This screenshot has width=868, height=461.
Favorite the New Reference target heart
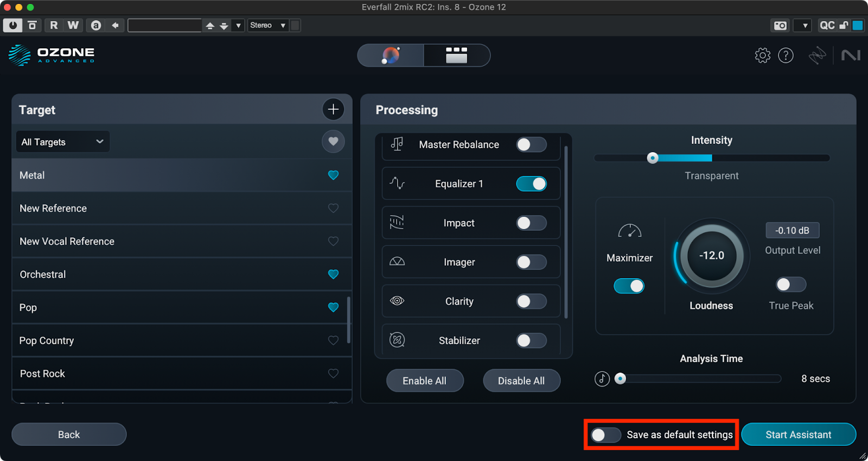(x=333, y=208)
